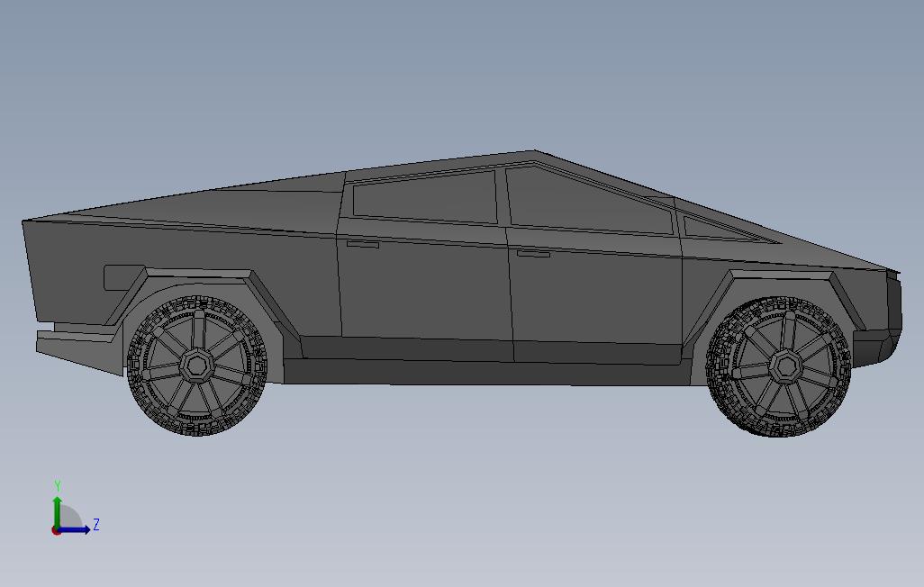The width and height of the screenshot is (924, 587).
Task: Select the rocker panel below the doors
Action: [486, 373]
